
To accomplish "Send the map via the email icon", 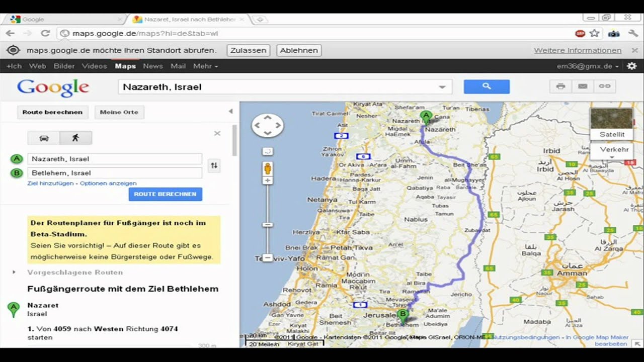I will point(583,86).
